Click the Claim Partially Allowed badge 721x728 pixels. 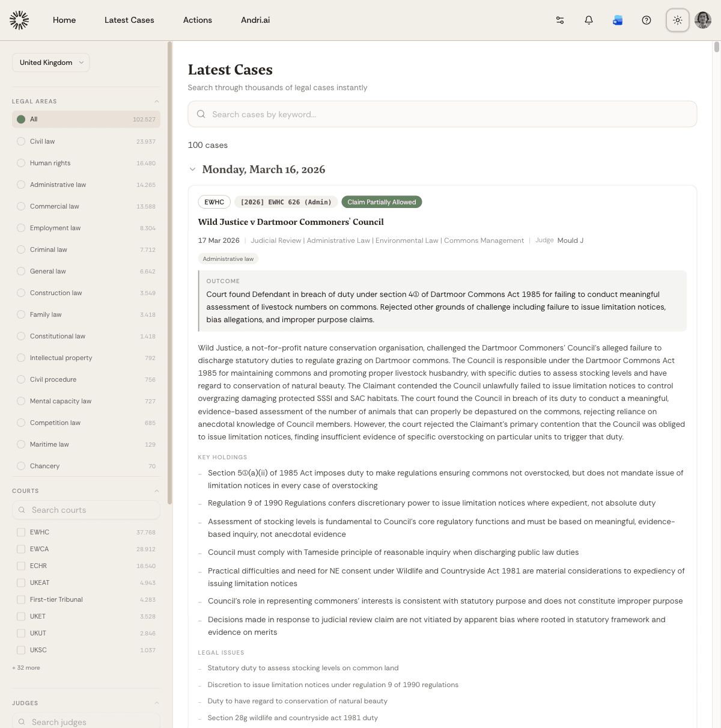382,202
